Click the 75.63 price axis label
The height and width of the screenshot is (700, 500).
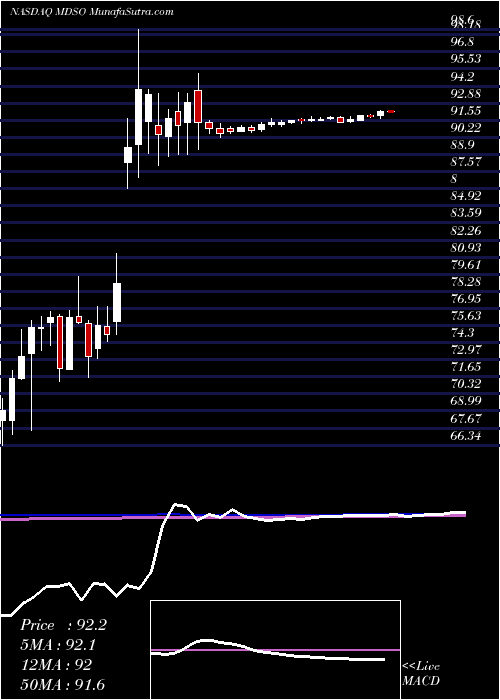pos(466,316)
